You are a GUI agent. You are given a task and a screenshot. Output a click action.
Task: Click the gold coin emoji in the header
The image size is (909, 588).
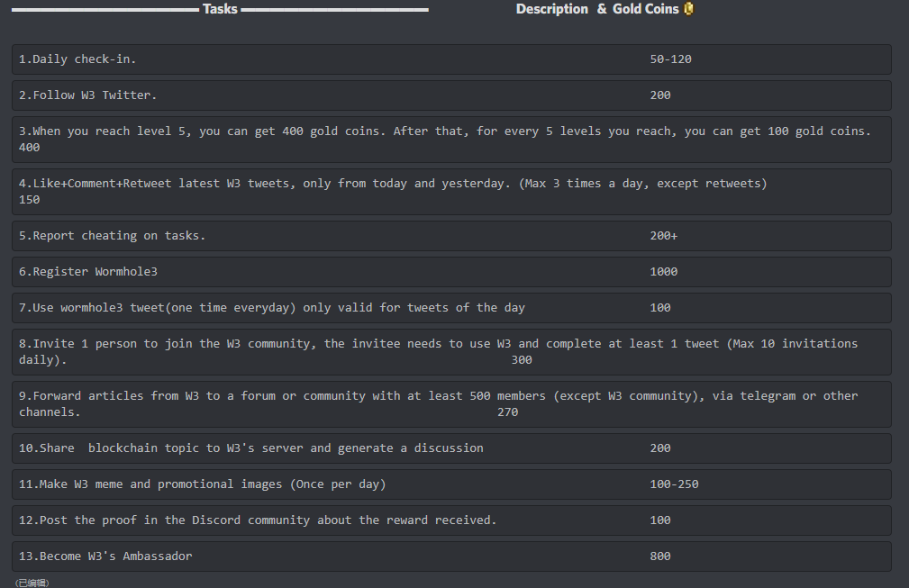point(689,9)
